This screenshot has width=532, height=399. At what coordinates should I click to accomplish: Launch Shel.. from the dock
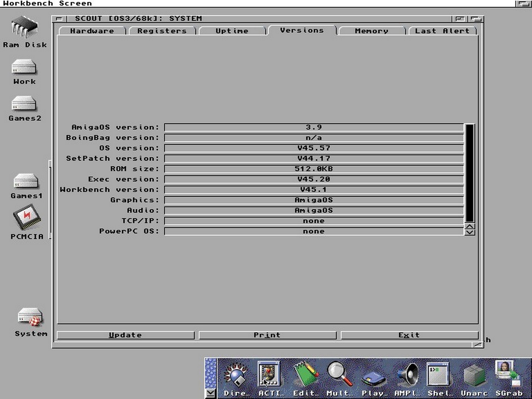coord(440,379)
